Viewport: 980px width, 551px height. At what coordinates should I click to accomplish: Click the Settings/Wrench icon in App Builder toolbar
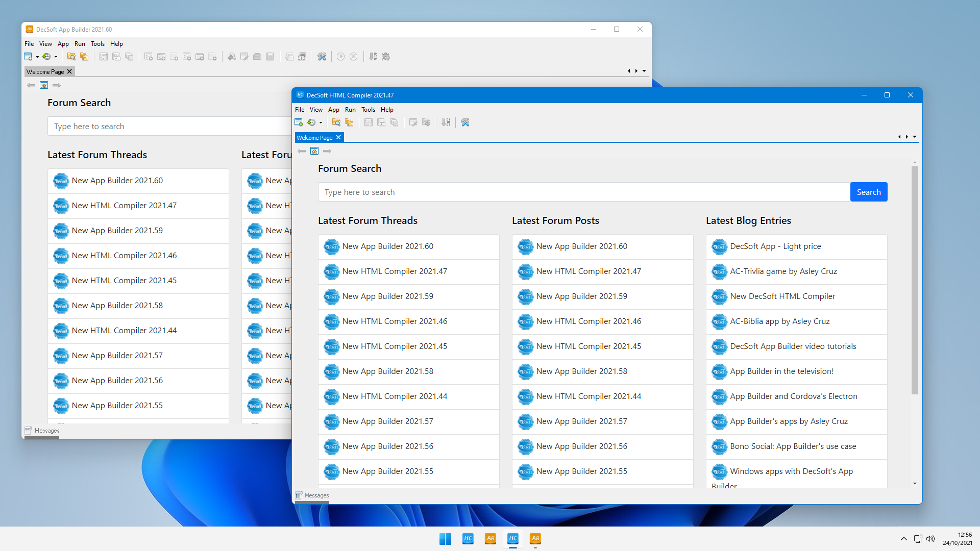[x=322, y=57]
